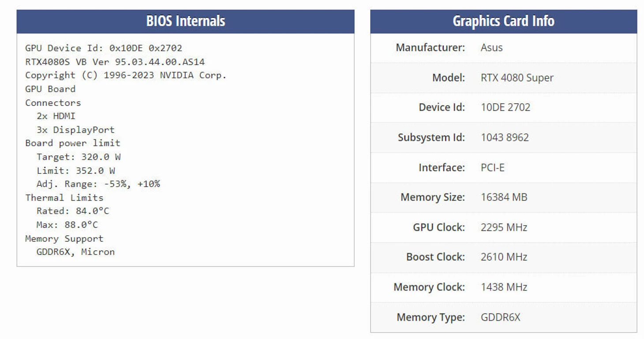Click the Adj. Range line

98,184
